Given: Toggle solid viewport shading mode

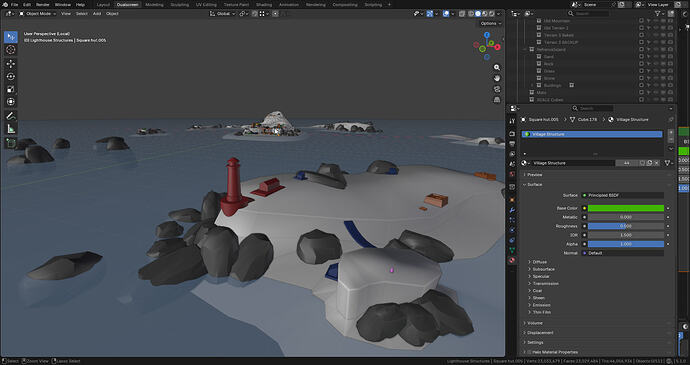Looking at the screenshot, I should (478, 14).
